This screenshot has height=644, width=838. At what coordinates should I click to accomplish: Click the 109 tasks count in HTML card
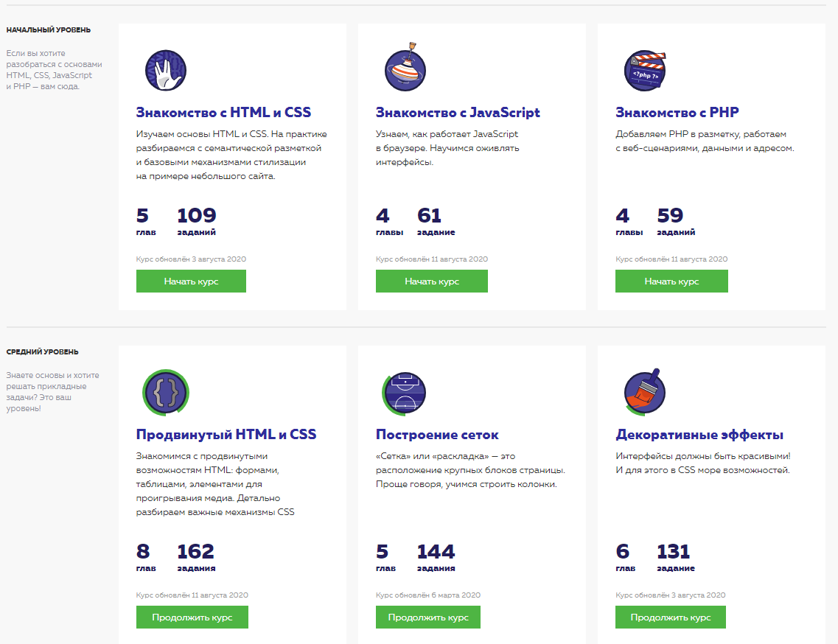(197, 216)
